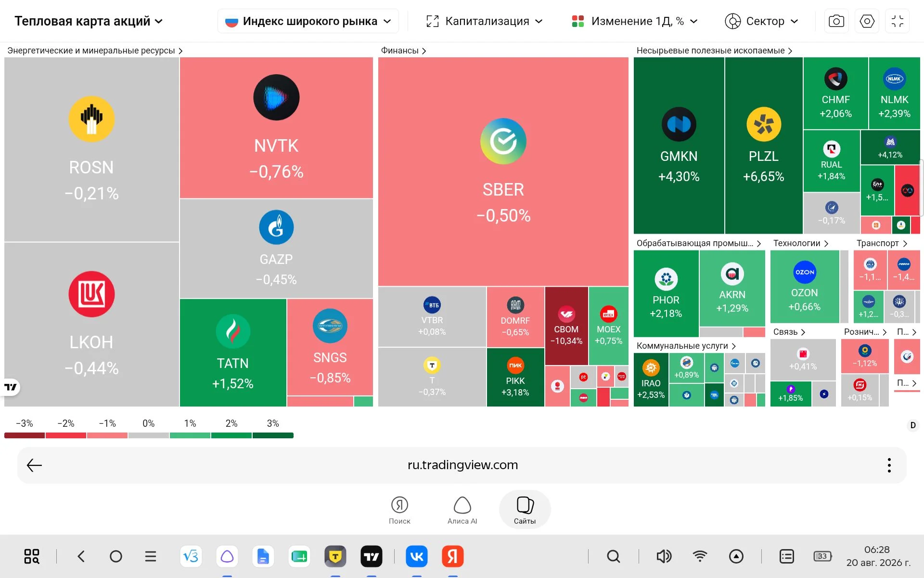This screenshot has width=924, height=578.
Task: Open the Сектор grouping dropdown
Action: click(762, 21)
